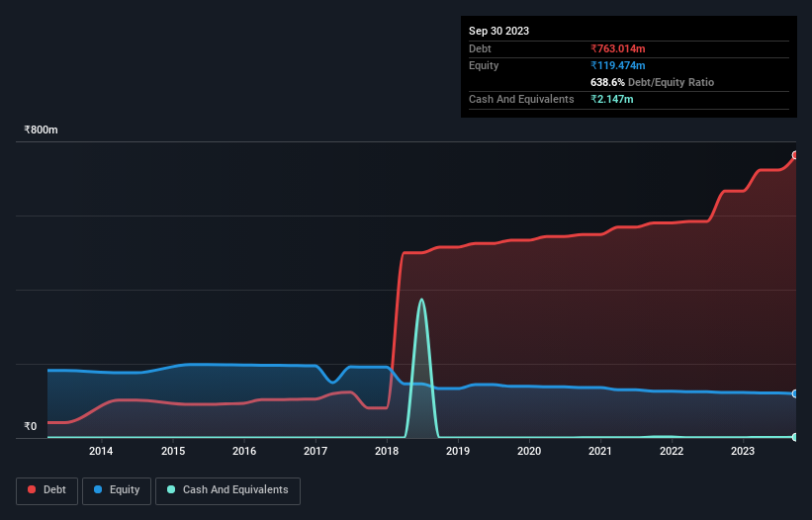The image size is (812, 520).
Task: Click the 2020 x-axis label
Action: tap(529, 451)
